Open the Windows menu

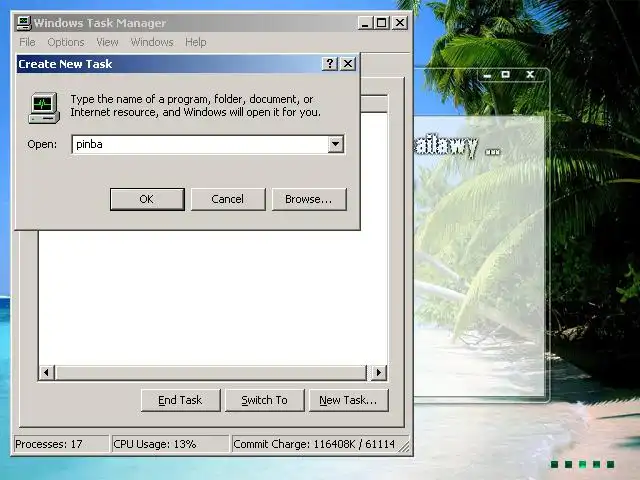(x=152, y=42)
